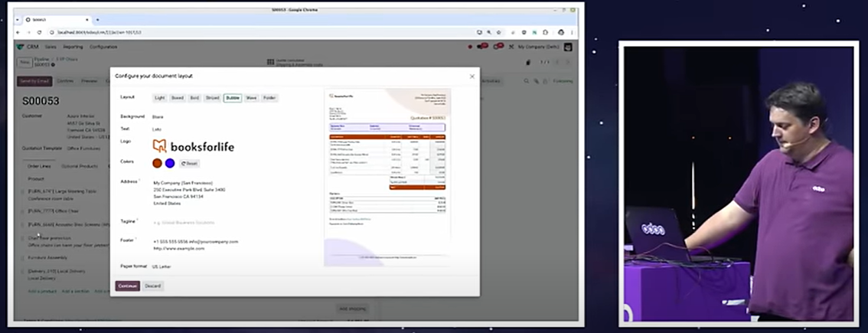868x333 pixels.
Task: Click the Add a section link
Action: [75, 291]
